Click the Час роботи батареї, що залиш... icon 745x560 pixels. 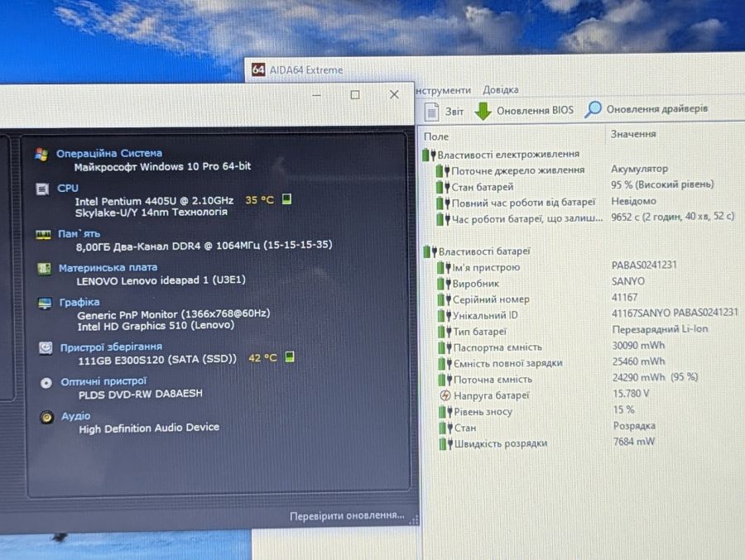(x=444, y=219)
